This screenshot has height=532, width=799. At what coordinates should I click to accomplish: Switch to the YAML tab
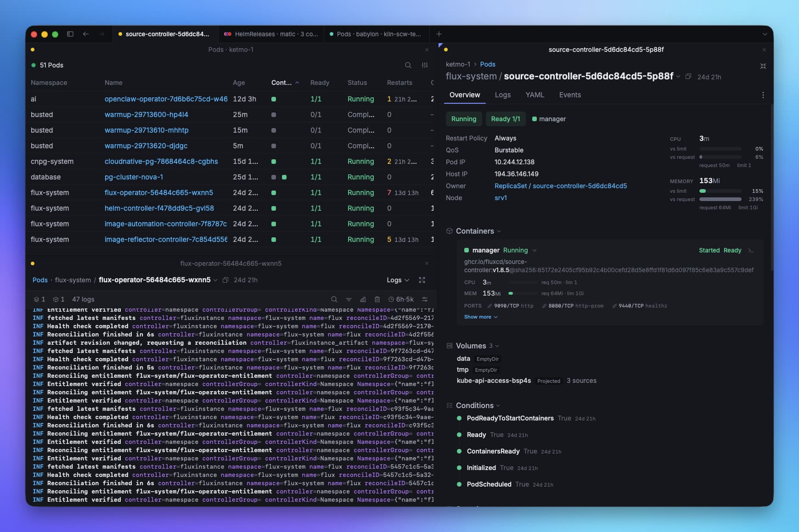click(x=535, y=95)
